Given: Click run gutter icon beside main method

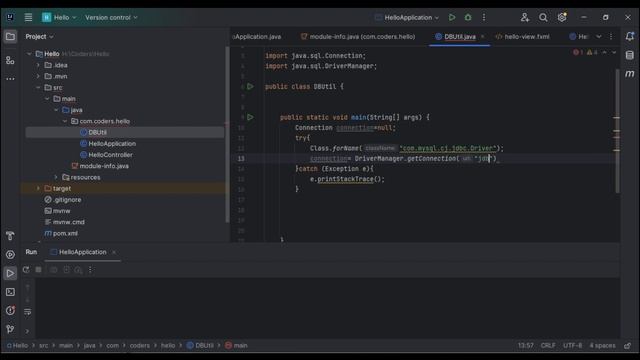Looking at the screenshot, I should 250,117.
